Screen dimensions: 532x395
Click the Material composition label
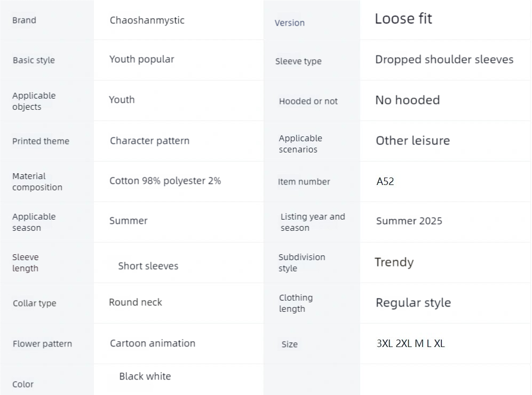click(x=37, y=182)
